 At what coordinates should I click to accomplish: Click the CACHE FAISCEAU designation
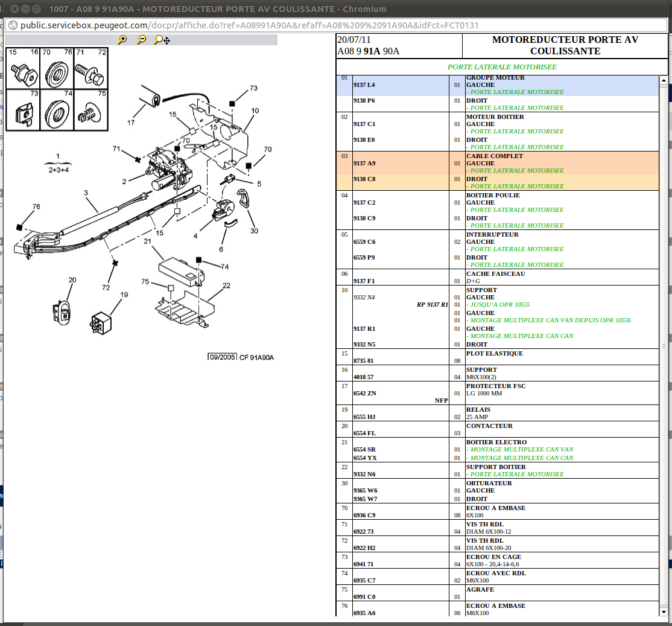495,274
